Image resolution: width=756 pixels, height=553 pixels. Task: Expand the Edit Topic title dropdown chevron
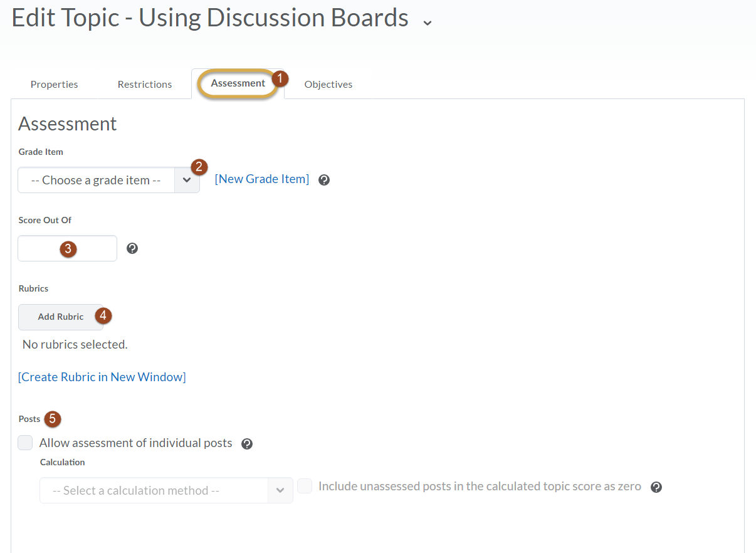tap(428, 23)
